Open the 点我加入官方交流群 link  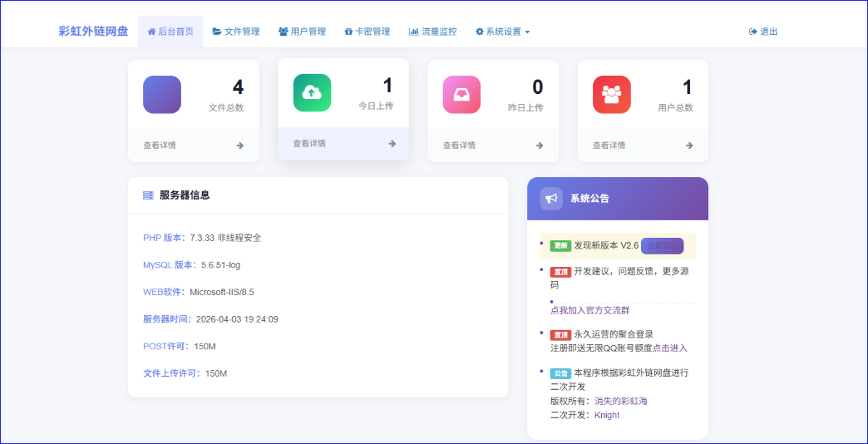click(x=590, y=310)
